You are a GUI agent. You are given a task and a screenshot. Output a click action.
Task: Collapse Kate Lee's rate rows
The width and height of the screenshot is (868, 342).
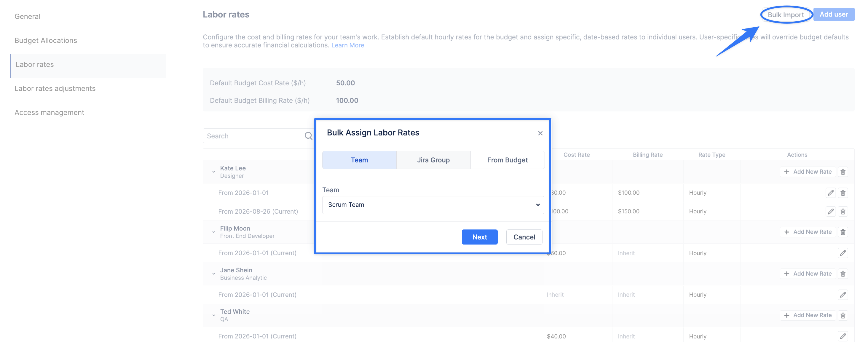(x=214, y=172)
